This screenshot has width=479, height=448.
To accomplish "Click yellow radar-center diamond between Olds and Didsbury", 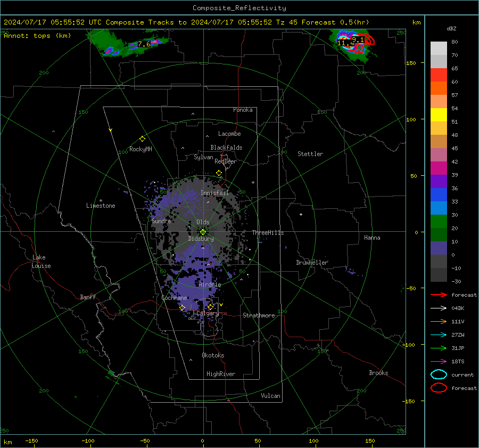I will [203, 232].
